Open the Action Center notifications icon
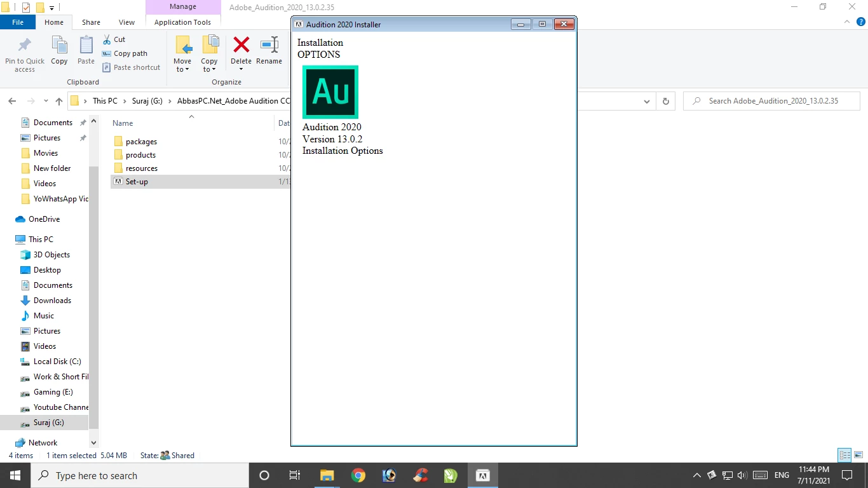 click(846, 475)
